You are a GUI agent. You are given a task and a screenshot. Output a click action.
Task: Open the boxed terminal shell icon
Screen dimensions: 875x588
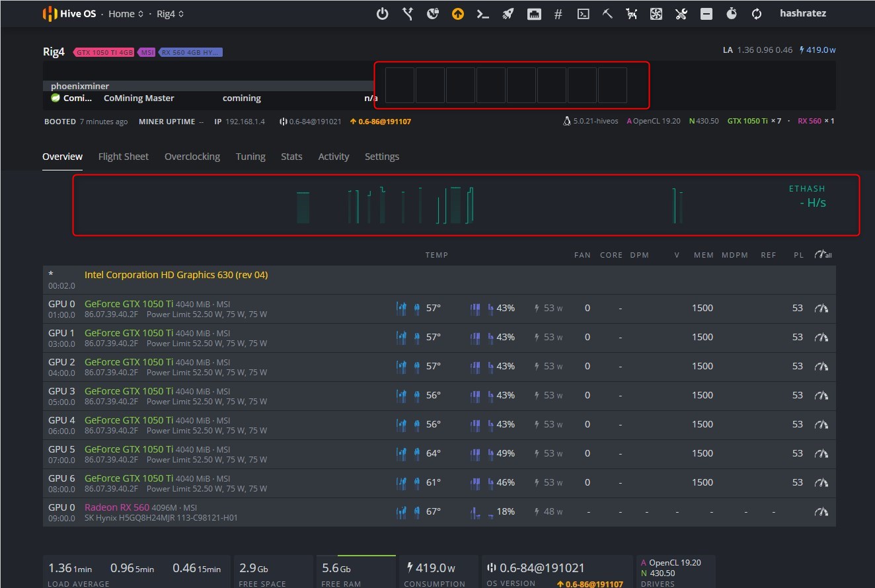[x=583, y=14]
